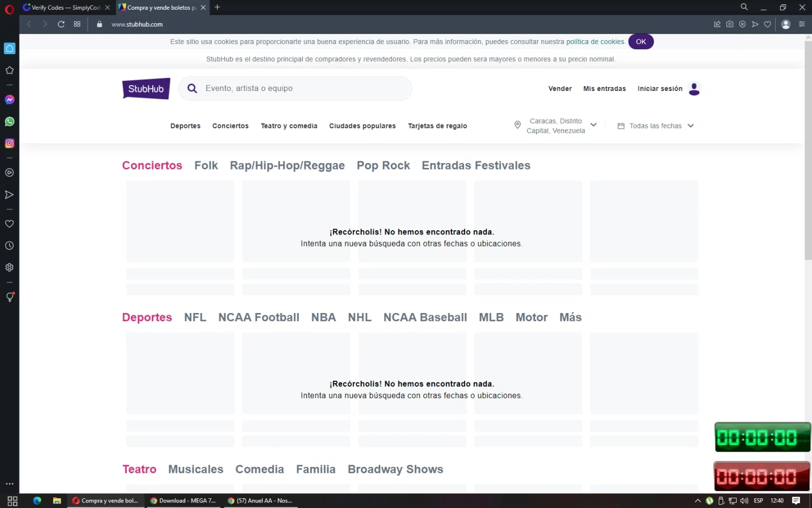Open the política de cookies link

595,42
